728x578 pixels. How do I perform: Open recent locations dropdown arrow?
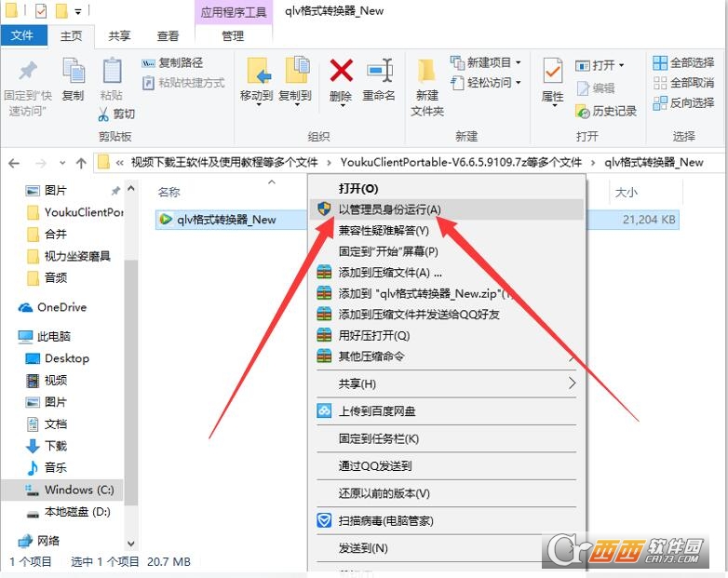[x=62, y=163]
